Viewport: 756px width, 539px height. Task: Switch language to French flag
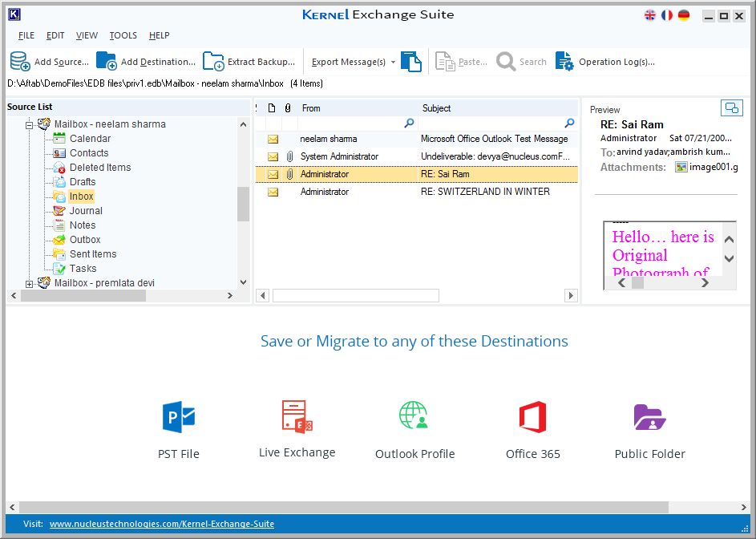(x=667, y=15)
